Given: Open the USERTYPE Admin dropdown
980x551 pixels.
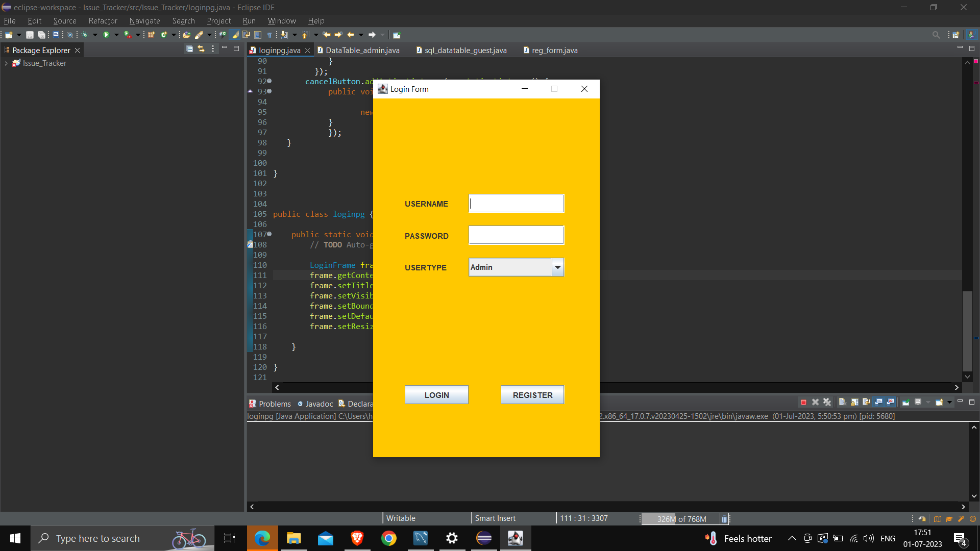Looking at the screenshot, I should click(x=558, y=267).
